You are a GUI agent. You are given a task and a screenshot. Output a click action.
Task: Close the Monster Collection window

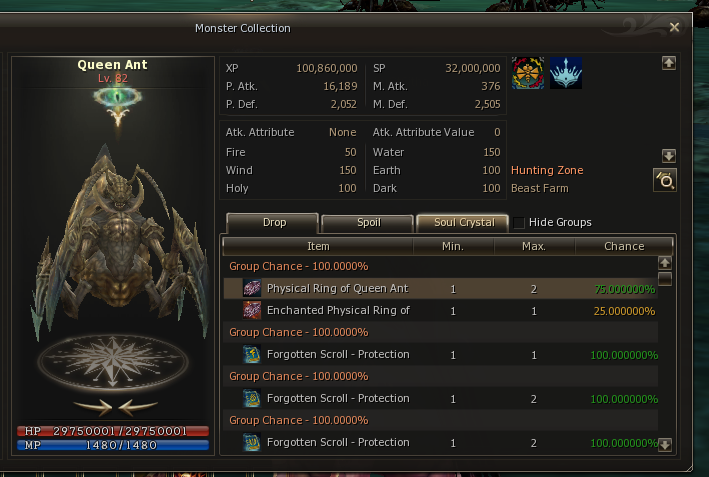click(x=674, y=28)
